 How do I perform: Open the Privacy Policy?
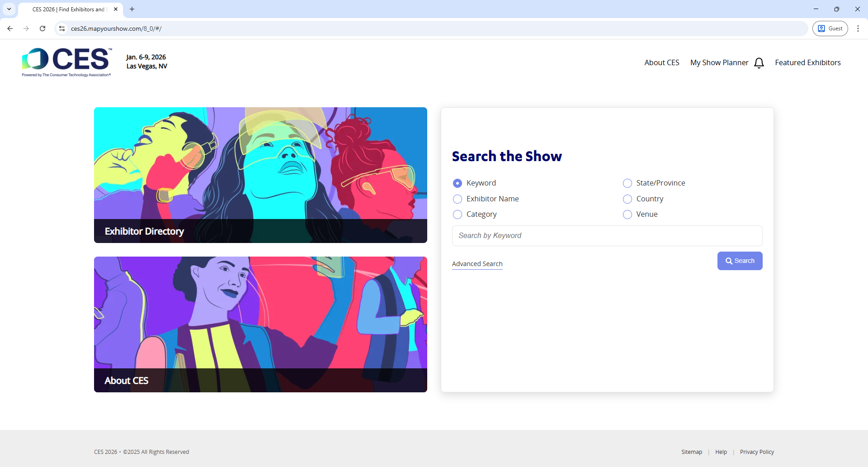click(756, 452)
